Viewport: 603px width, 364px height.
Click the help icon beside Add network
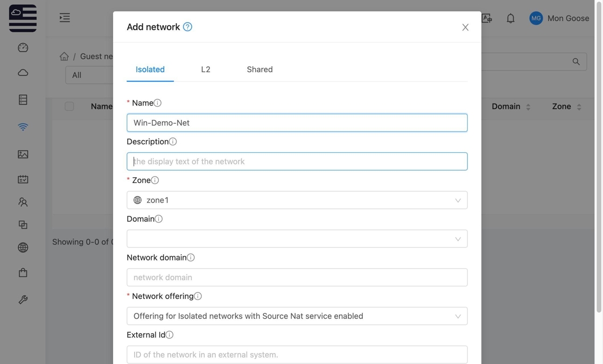coord(187,27)
